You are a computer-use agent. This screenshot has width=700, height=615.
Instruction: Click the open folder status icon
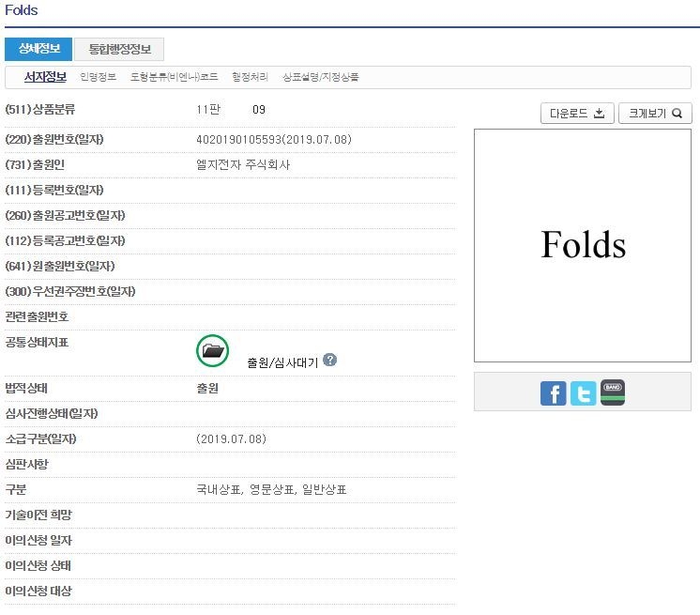pyautogui.click(x=212, y=350)
